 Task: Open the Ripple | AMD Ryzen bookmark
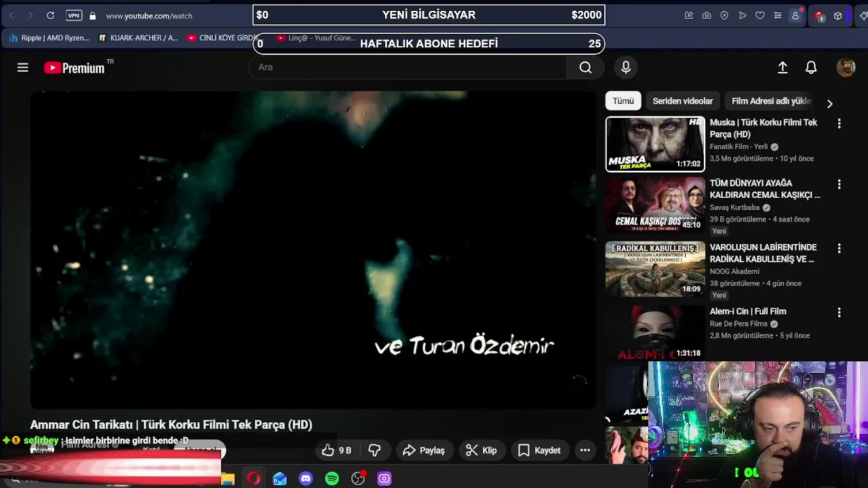[x=49, y=38]
